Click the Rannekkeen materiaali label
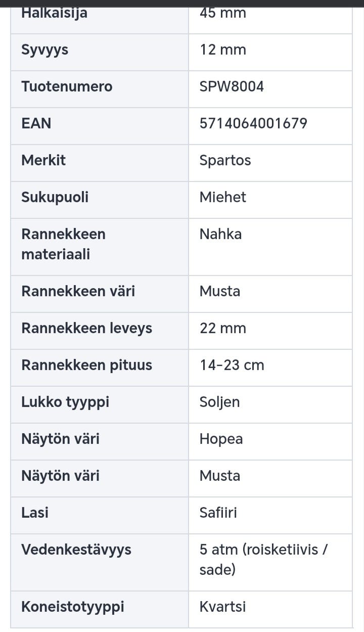This screenshot has height=632, width=364. tap(63, 244)
